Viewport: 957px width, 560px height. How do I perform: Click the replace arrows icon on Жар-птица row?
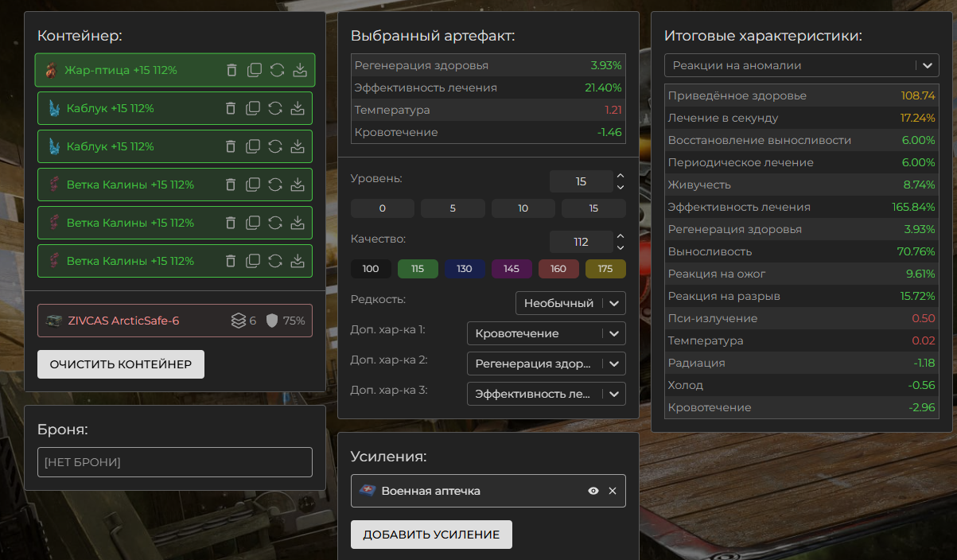point(277,70)
